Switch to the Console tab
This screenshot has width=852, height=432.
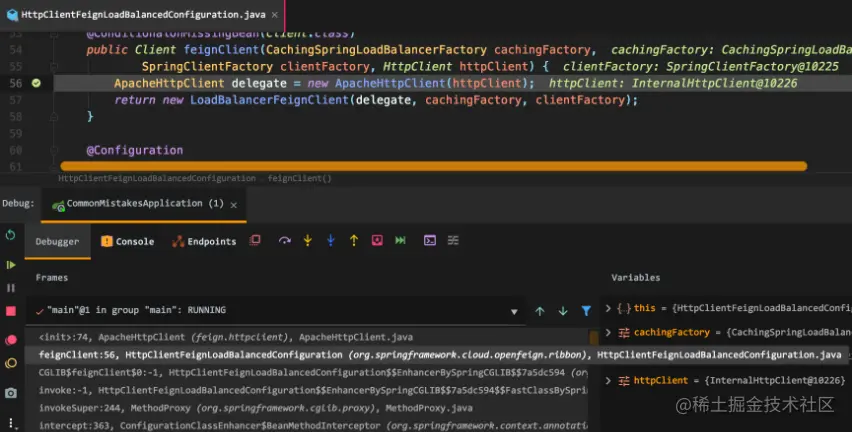(128, 242)
